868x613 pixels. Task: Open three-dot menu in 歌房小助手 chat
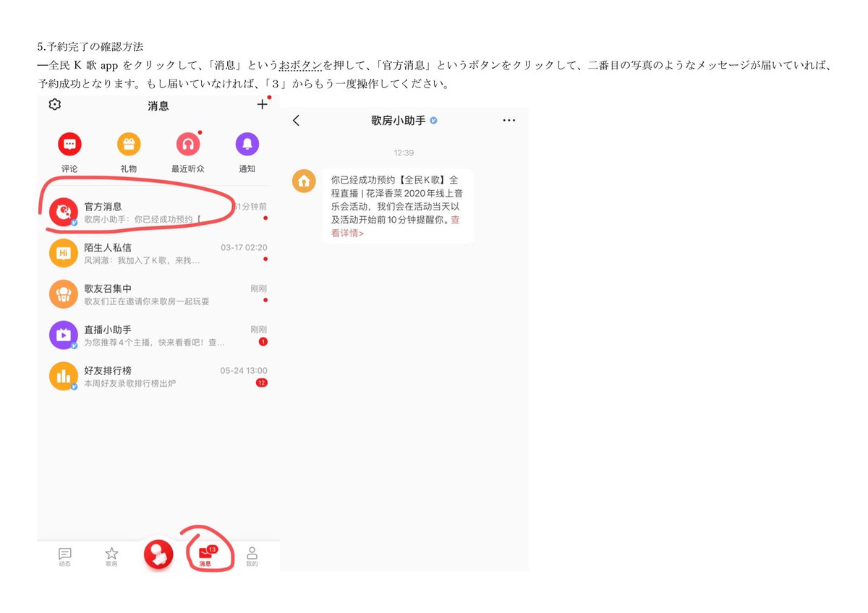tap(509, 121)
